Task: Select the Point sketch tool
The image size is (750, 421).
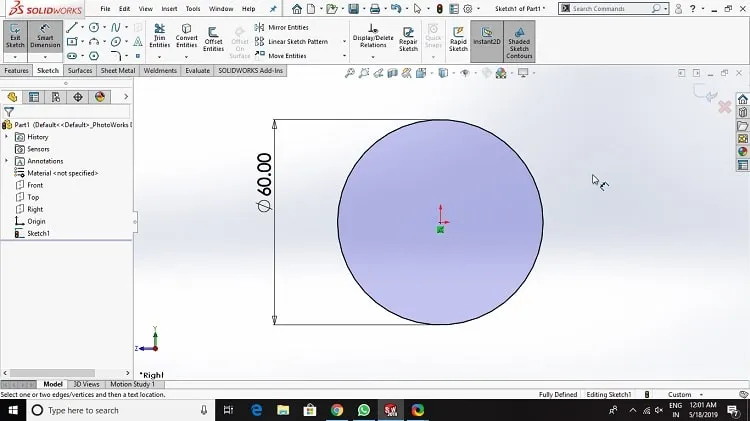Action: [138, 56]
